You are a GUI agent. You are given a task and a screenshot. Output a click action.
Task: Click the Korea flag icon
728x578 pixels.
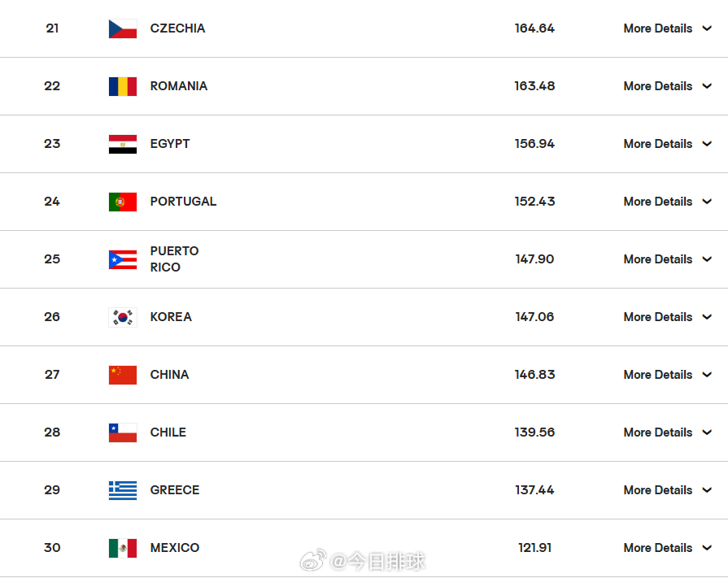click(x=123, y=317)
